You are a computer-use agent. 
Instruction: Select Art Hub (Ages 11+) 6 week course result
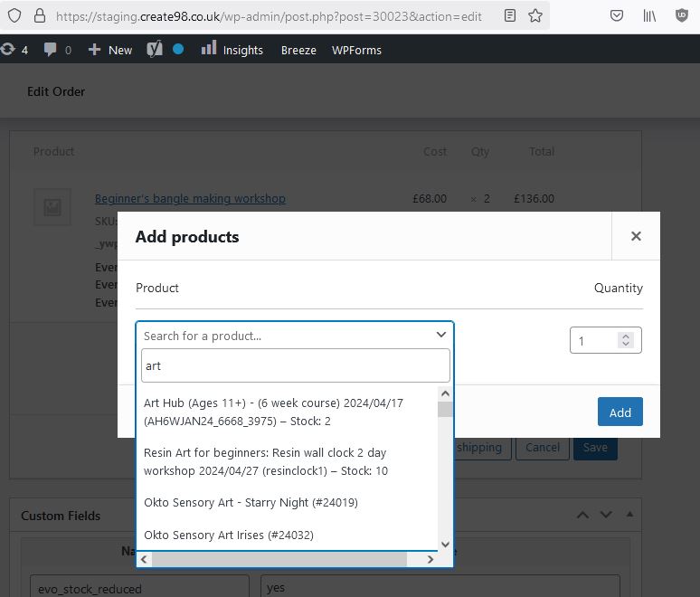(x=287, y=412)
